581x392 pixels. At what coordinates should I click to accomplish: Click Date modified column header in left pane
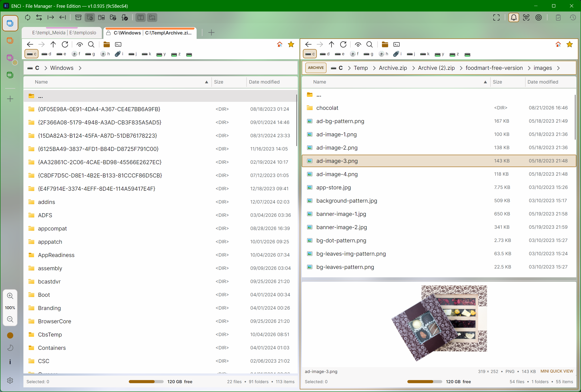(x=264, y=82)
